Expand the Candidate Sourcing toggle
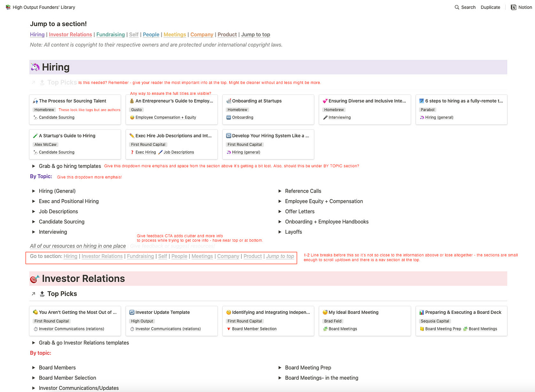The height and width of the screenshot is (392, 535). pyautogui.click(x=33, y=222)
